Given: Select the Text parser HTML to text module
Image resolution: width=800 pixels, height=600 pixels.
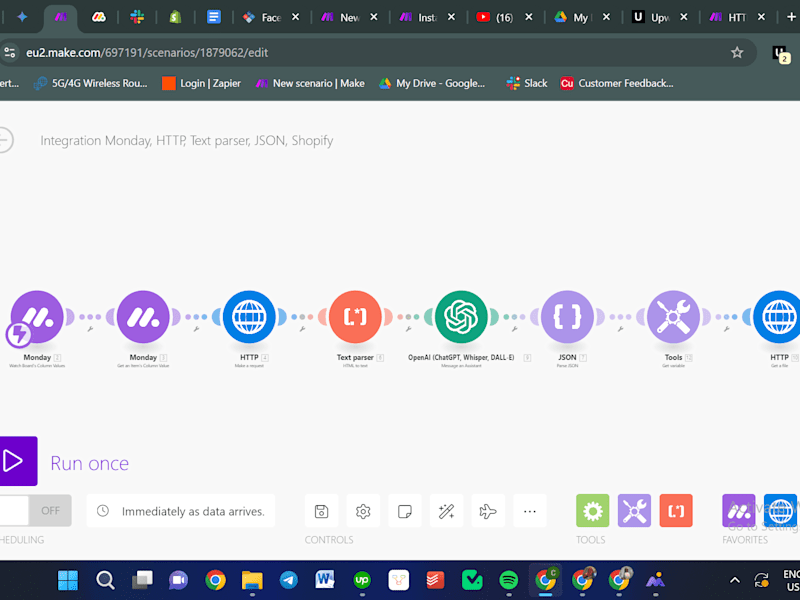Looking at the screenshot, I should click(356, 317).
